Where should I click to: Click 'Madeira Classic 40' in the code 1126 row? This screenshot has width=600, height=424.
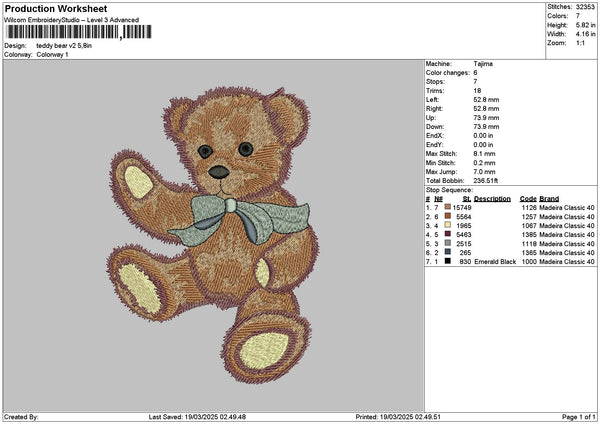point(567,208)
